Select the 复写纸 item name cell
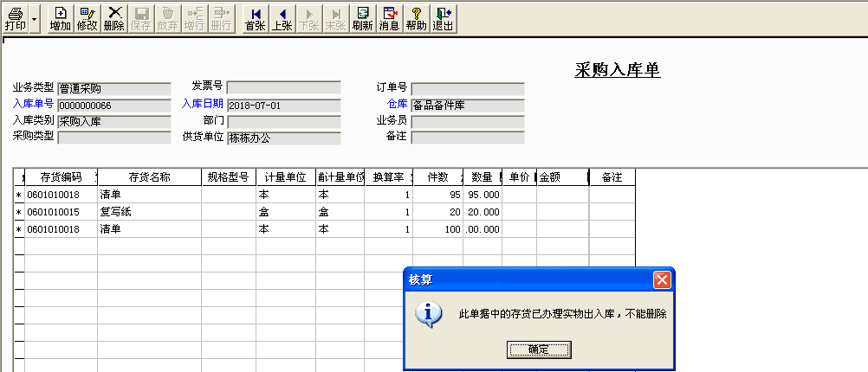Image resolution: width=868 pixels, height=372 pixels. click(150, 212)
